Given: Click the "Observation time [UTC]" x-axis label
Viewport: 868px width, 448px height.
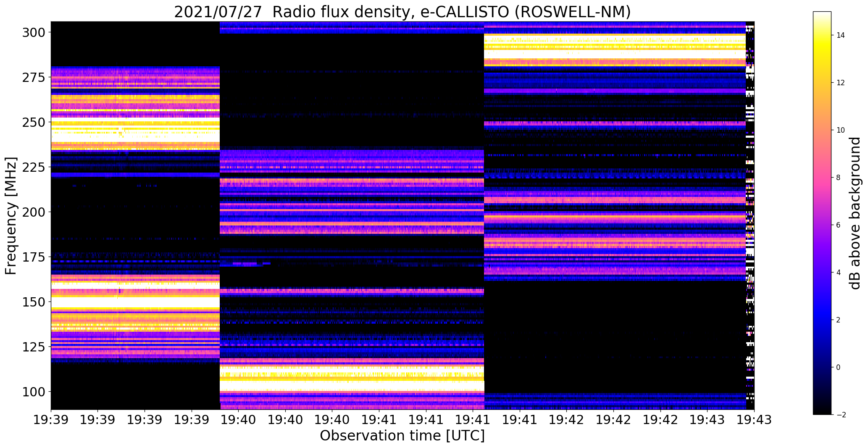Looking at the screenshot, I should pyautogui.click(x=402, y=436).
